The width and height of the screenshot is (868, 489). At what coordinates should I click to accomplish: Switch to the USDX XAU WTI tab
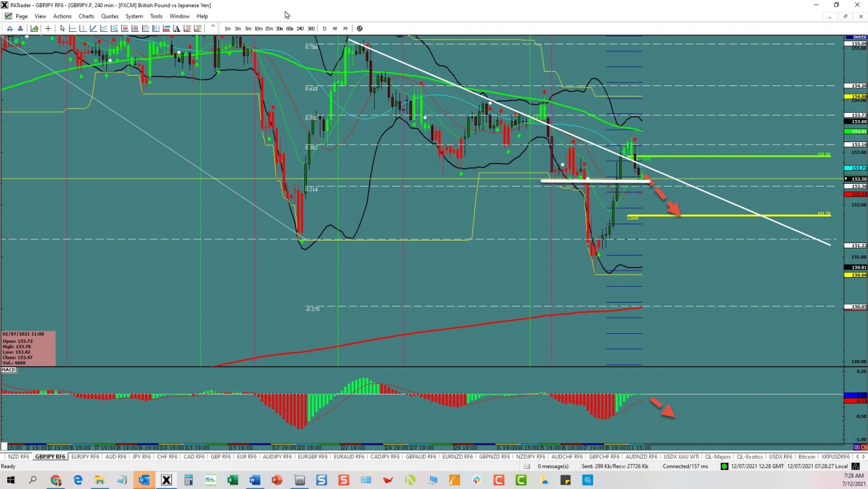coord(680,457)
